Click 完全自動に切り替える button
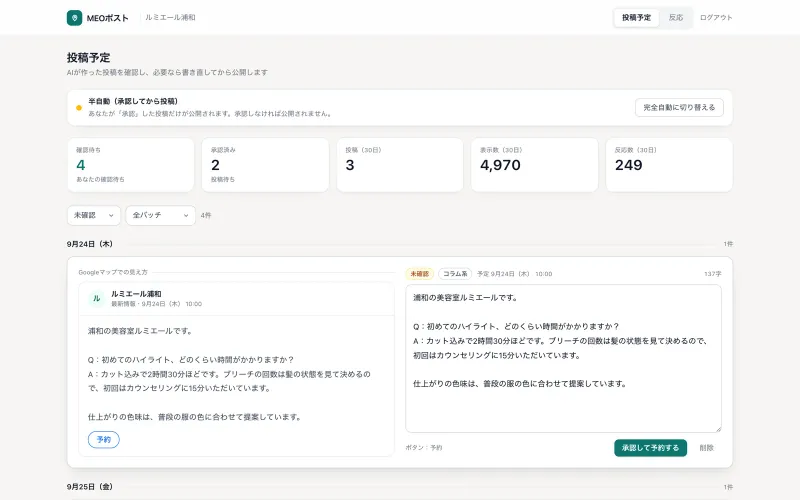Viewport: 800px width, 500px height. click(679, 108)
